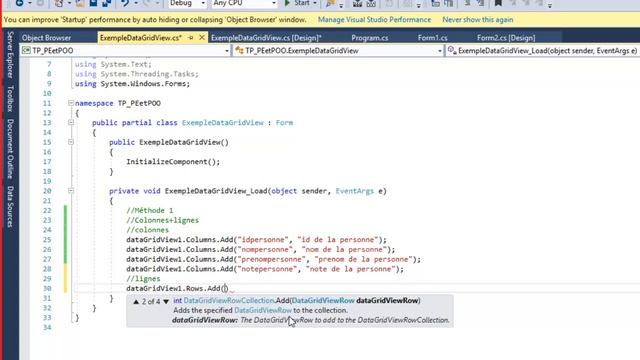Click the Save All icon
Image resolution: width=640 pixels, height=360 pixels.
(x=107, y=3)
